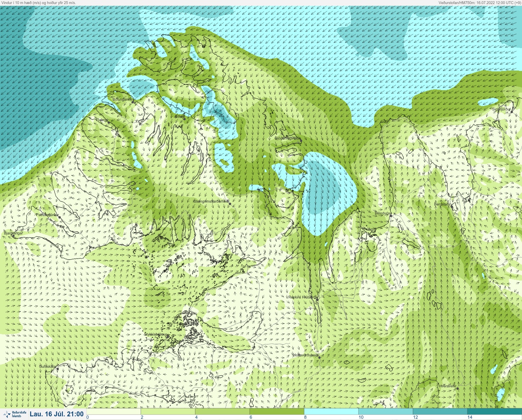Viewport: 522px width, 420px height.
Task: Click legend value '10'
Action: click(x=361, y=417)
